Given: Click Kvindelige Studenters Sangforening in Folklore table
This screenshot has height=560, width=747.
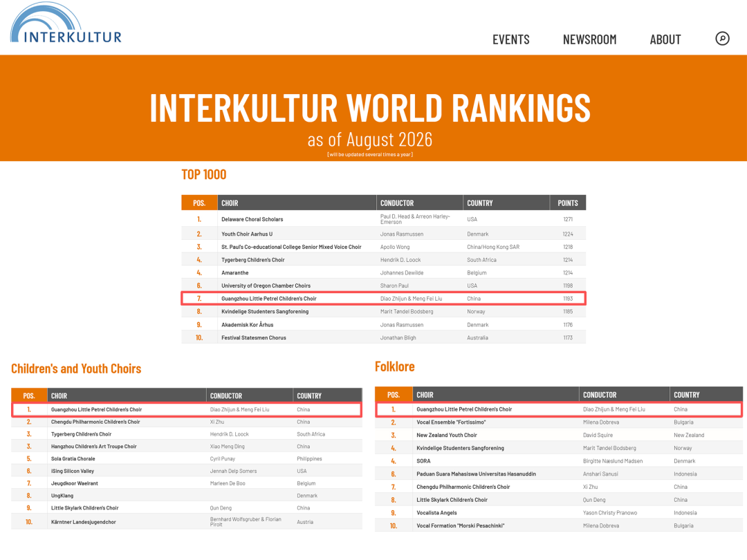Looking at the screenshot, I should point(460,448).
